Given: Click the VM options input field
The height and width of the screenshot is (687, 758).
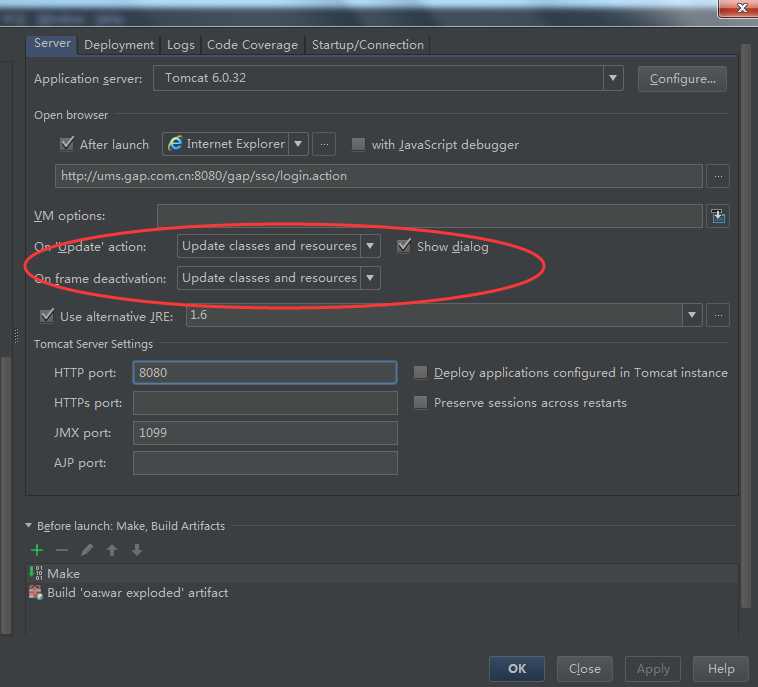Looking at the screenshot, I should click(430, 216).
